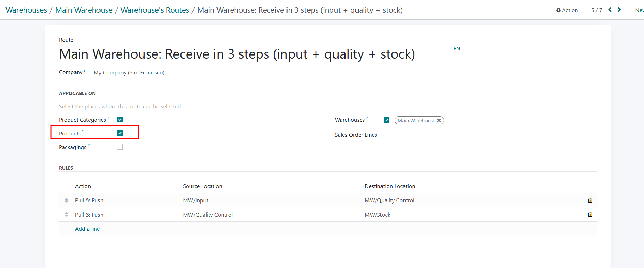This screenshot has width=644, height=268.
Task: Enable Sales Order Lines checkbox
Action: pyautogui.click(x=387, y=135)
